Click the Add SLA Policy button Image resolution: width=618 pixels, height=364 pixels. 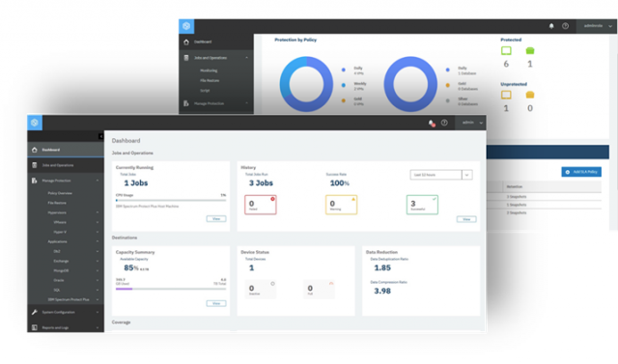tap(581, 172)
